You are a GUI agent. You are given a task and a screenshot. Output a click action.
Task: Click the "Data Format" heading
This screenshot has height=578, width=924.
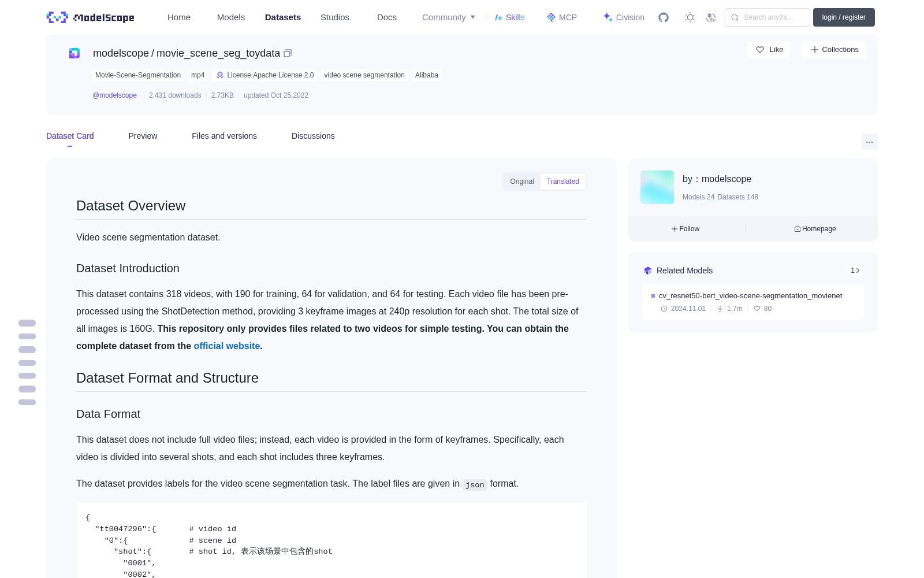click(108, 414)
